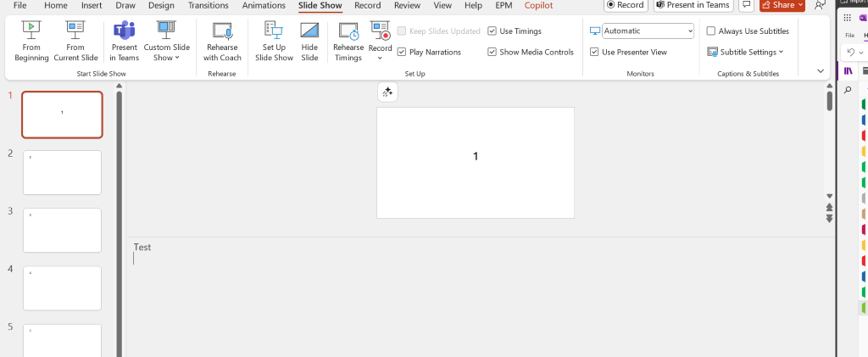Start Rehearse Timings
The height and width of the screenshot is (357, 868).
[x=348, y=41]
